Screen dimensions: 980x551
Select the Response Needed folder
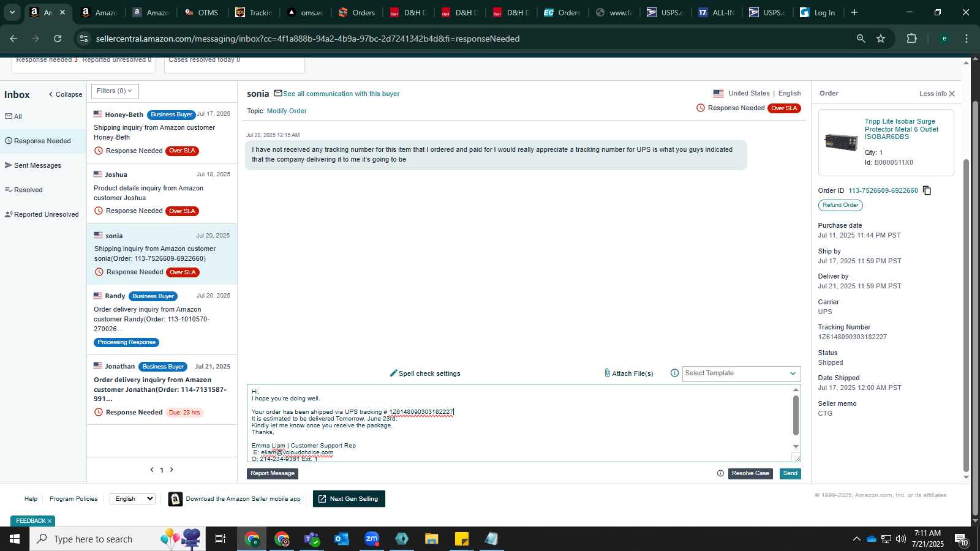[43, 141]
